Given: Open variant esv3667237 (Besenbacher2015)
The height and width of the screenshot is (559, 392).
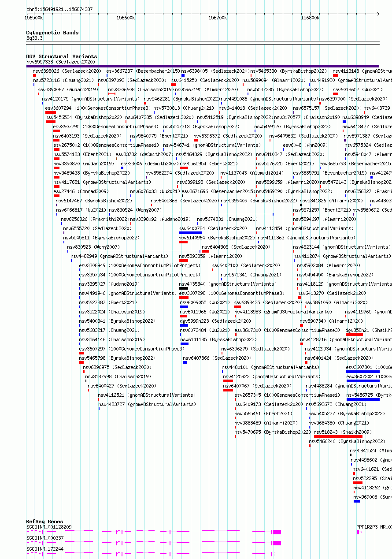Looking at the screenshot, I should click(143, 71).
